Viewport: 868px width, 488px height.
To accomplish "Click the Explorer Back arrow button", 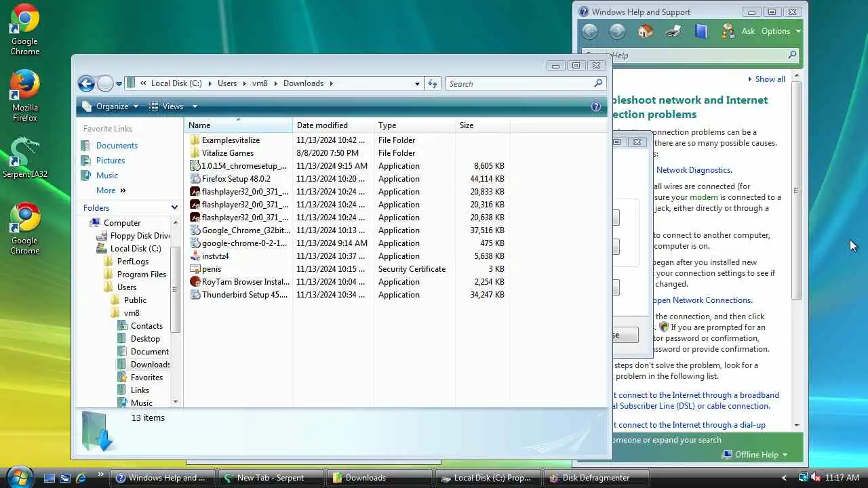I will point(86,83).
